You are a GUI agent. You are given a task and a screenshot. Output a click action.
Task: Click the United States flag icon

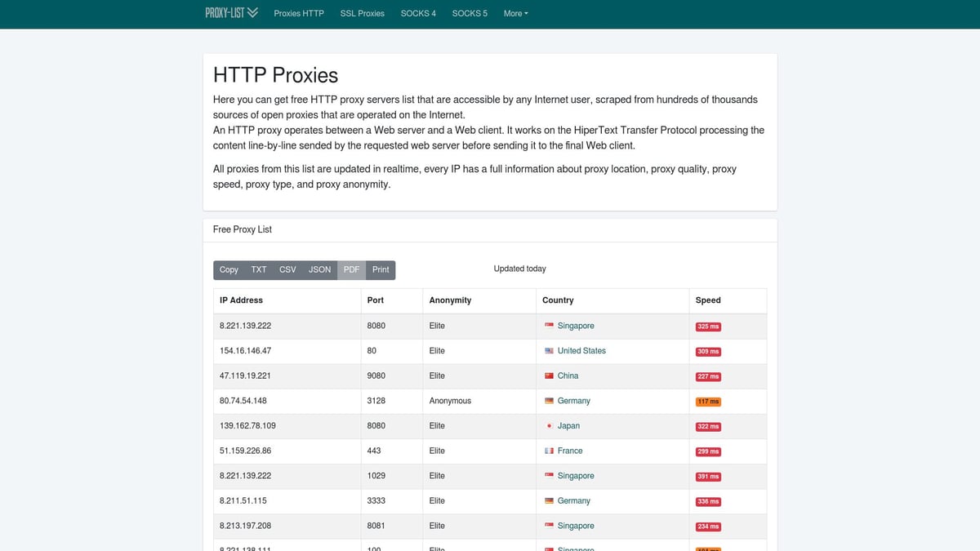549,351
